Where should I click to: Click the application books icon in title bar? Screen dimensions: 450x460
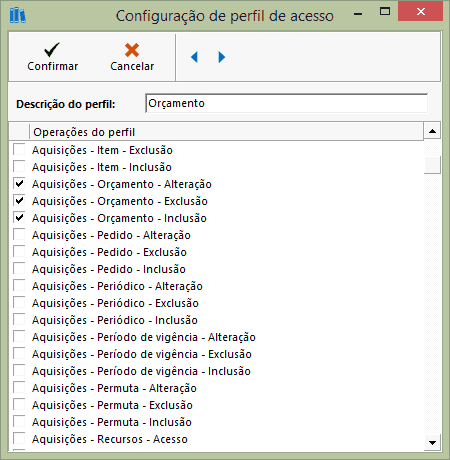pos(17,15)
